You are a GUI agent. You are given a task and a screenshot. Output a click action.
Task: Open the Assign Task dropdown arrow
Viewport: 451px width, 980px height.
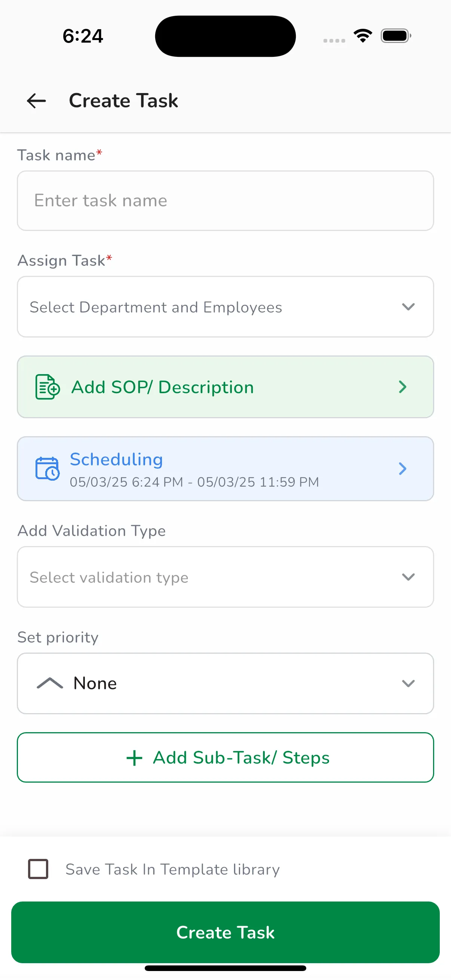click(408, 306)
